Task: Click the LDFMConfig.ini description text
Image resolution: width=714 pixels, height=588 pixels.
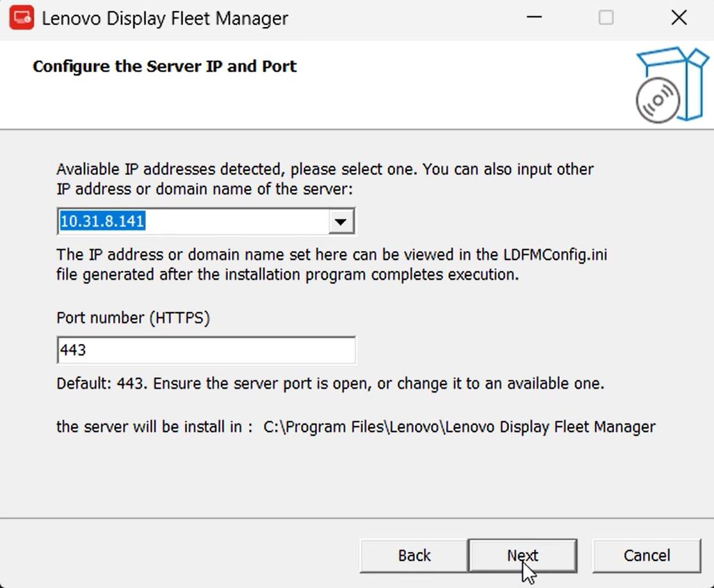Action: coord(332,264)
